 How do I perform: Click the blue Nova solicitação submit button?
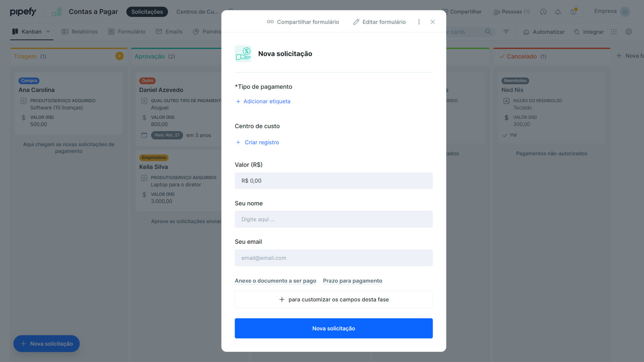334,328
